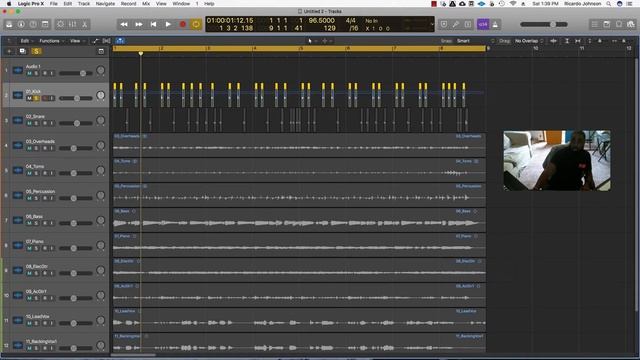The width and height of the screenshot is (640, 360).
Task: Open Smart Controls button
Action: pyautogui.click(x=60, y=24)
